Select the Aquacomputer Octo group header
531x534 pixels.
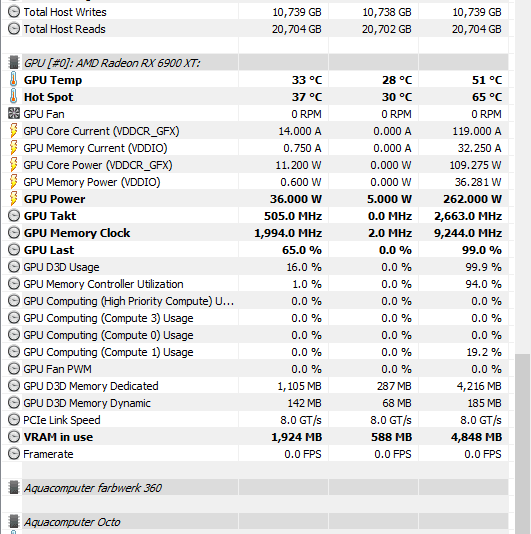255,522
